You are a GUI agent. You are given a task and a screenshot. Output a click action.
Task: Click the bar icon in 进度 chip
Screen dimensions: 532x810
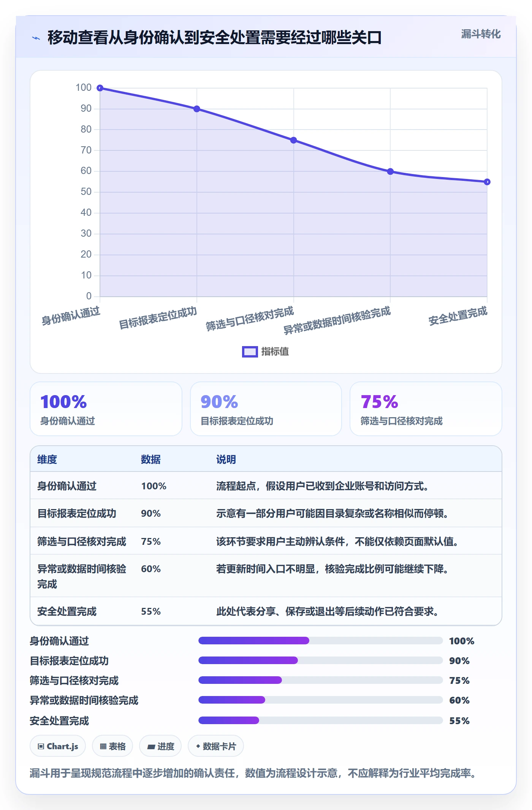[x=151, y=747]
